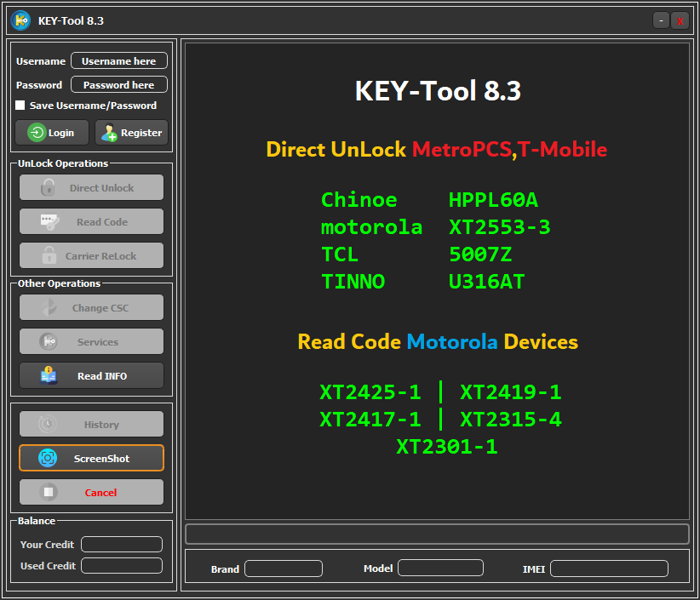
Task: Click the text "XT2315-4"
Action: 511,420
